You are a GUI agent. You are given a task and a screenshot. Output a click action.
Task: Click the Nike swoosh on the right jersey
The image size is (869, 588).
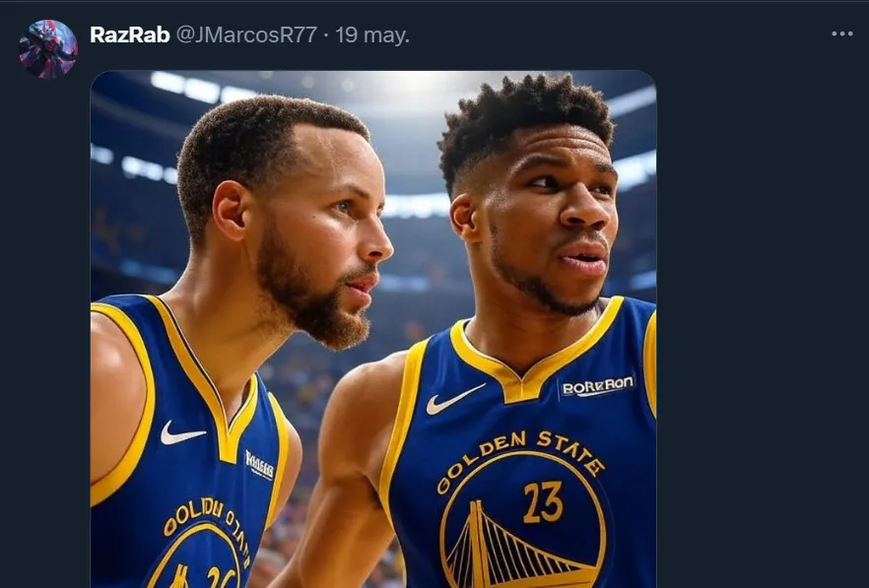point(455,399)
